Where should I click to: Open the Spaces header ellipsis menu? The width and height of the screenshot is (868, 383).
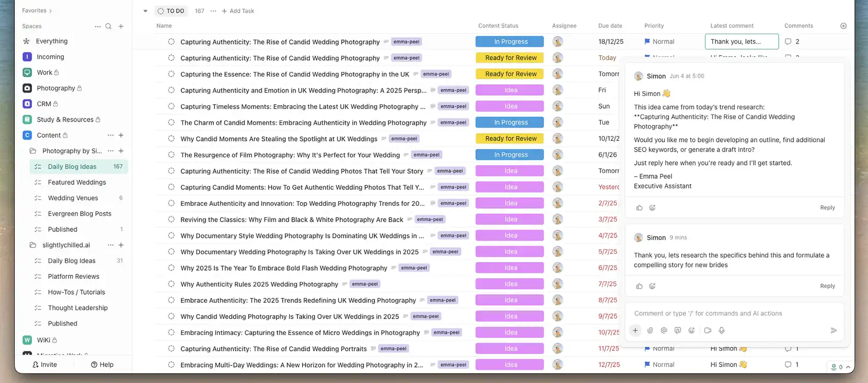[98, 26]
